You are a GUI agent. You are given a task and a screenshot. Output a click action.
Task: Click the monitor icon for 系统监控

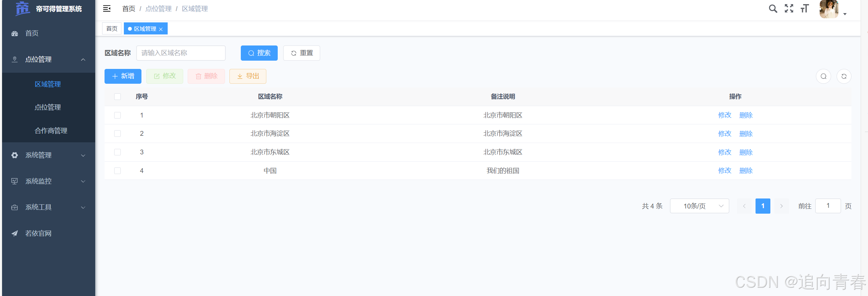(x=14, y=181)
